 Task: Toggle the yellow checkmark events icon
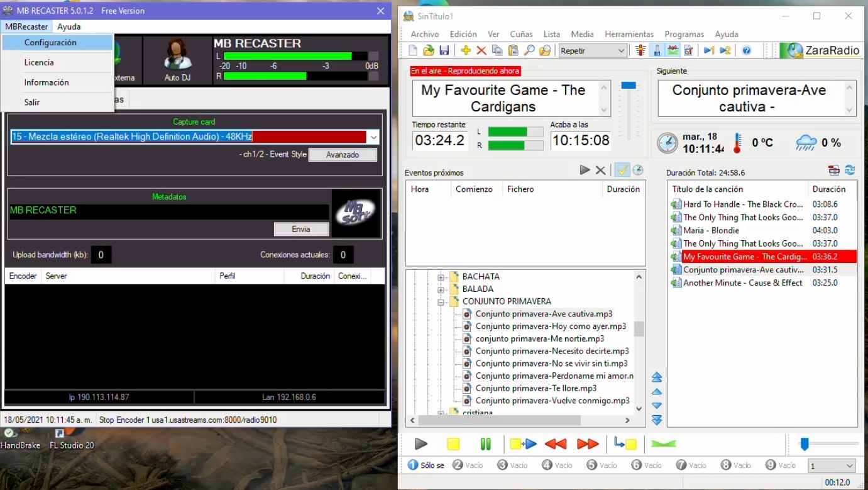coord(622,170)
